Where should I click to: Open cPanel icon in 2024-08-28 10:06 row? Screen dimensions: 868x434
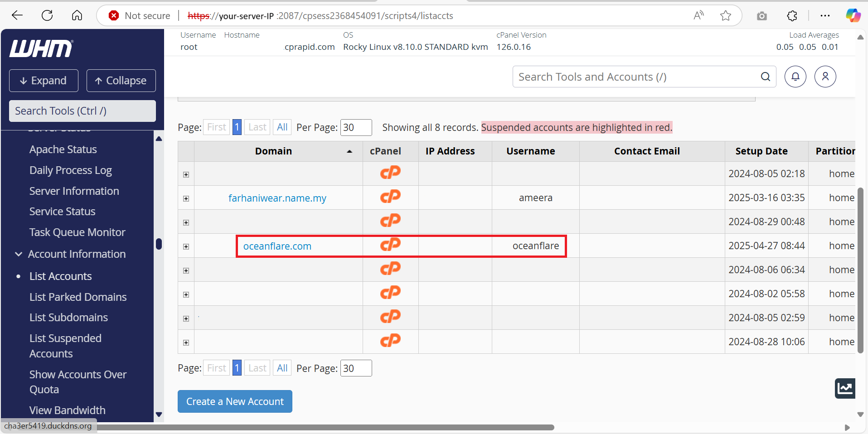390,341
